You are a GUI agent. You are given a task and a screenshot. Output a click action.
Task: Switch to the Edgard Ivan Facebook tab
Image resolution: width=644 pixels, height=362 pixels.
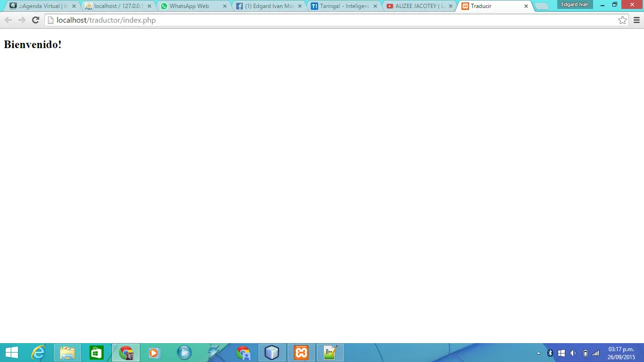(x=268, y=6)
